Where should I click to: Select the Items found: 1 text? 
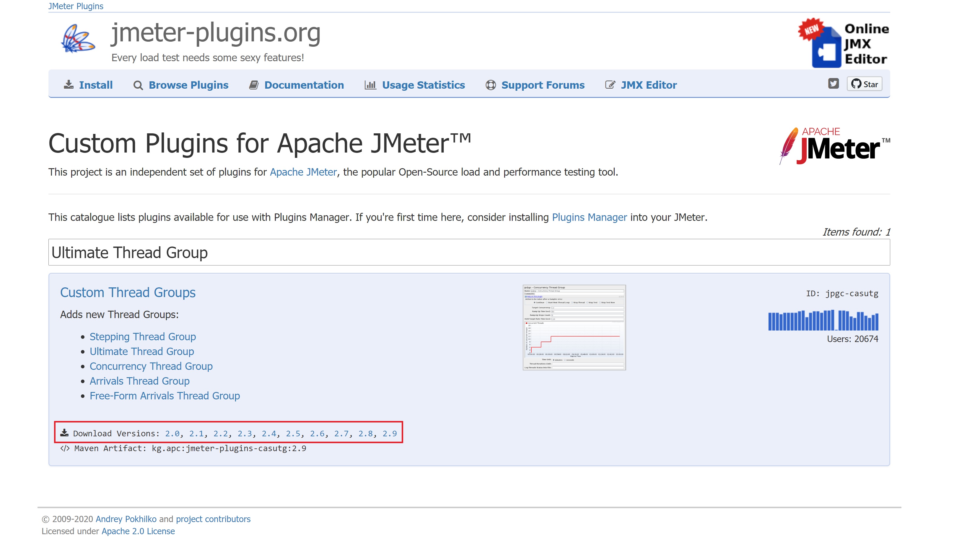(x=856, y=232)
